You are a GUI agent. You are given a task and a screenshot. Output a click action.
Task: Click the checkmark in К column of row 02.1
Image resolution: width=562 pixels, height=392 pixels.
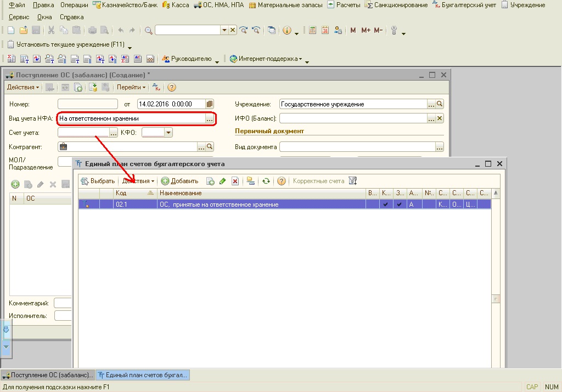(x=386, y=204)
